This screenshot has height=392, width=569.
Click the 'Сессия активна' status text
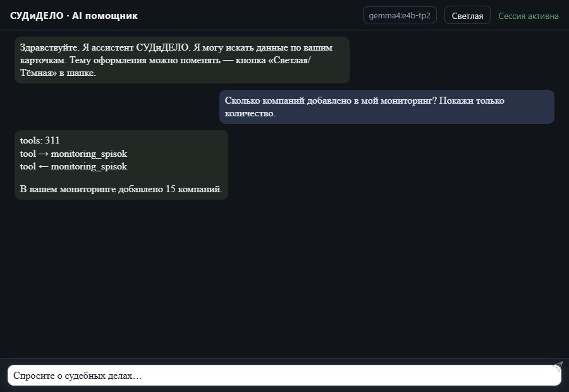coord(529,16)
